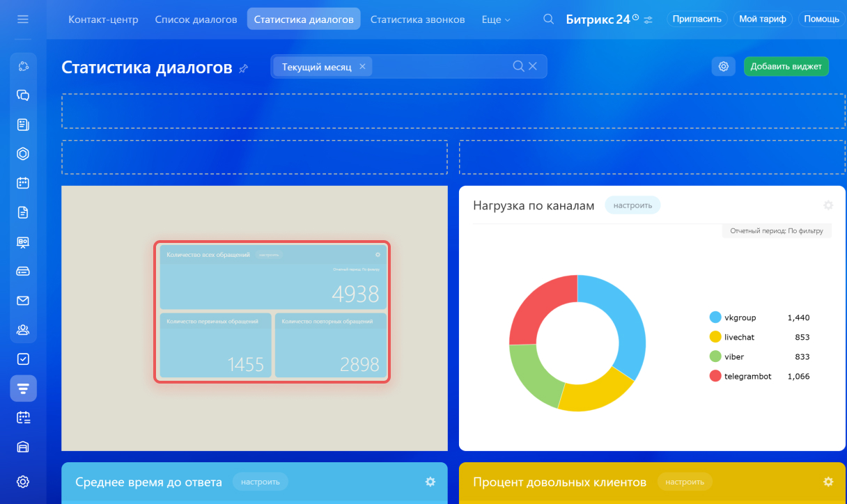Pin the Статистика диалогов page title

243,68
